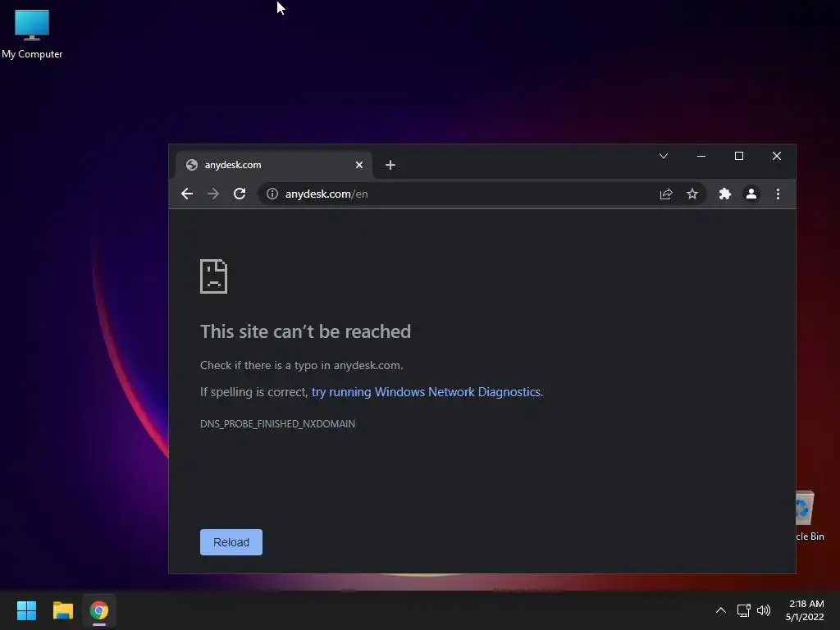Click the blue Reload button
Viewport: 840px width, 630px height.
[231, 542]
